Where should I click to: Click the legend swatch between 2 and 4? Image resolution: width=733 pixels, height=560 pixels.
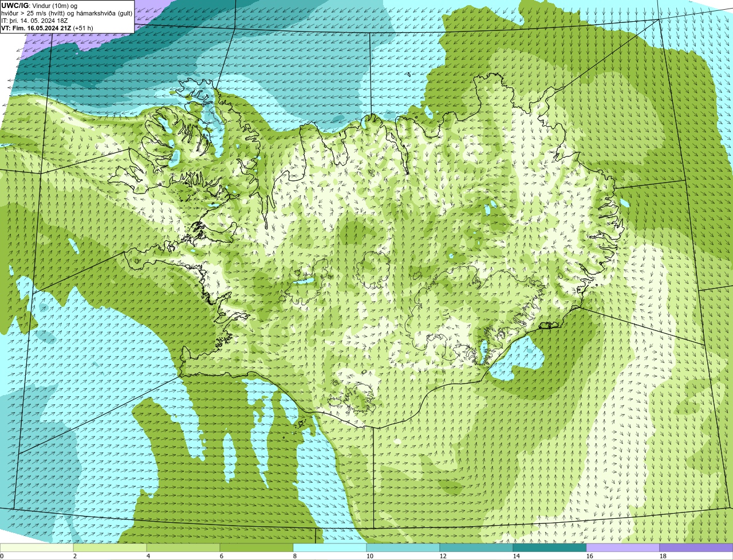110,548
